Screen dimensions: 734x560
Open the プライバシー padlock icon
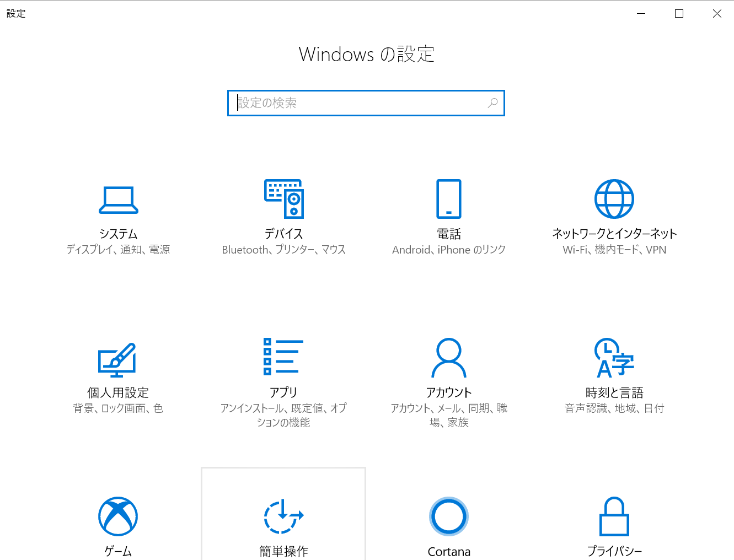point(614,516)
